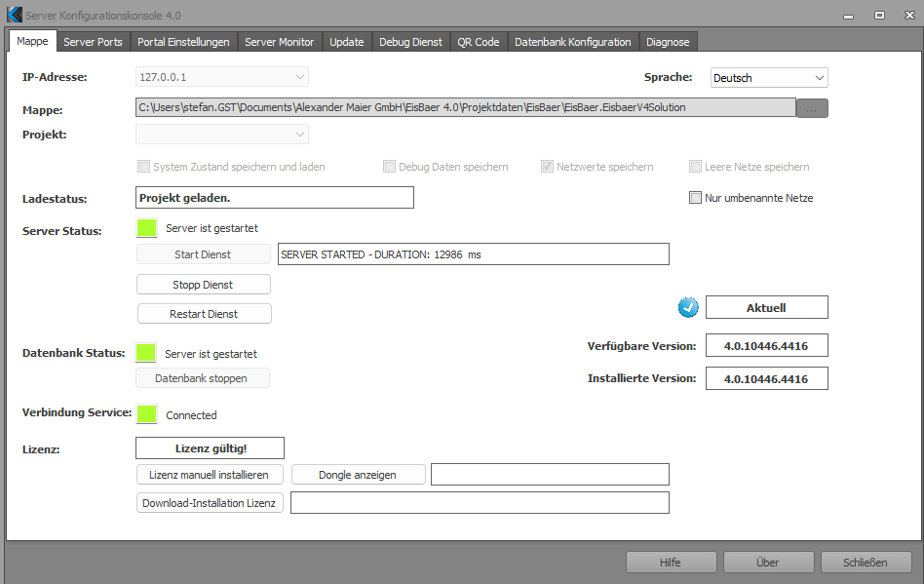Click the Verfügbare Version value field
This screenshot has width=924, height=584.
click(x=767, y=345)
